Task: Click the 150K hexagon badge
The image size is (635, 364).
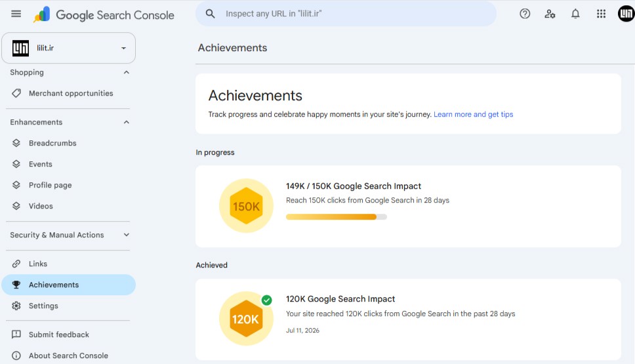Action: tap(246, 206)
